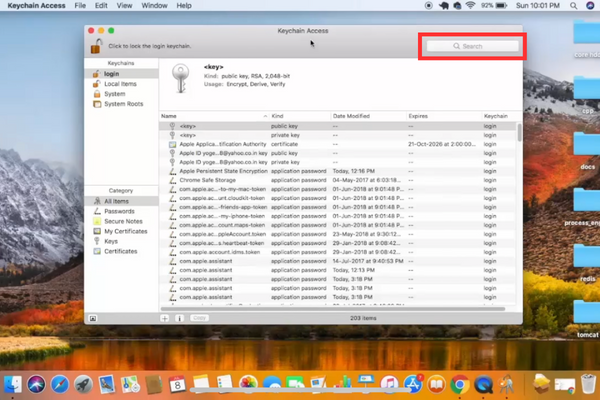Click the vertical scrollbar of the items list
600x400 pixels.
(x=520, y=132)
